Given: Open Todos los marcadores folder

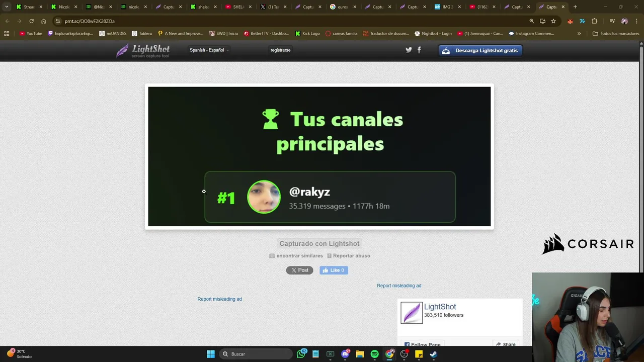Looking at the screenshot, I should [616, 34].
